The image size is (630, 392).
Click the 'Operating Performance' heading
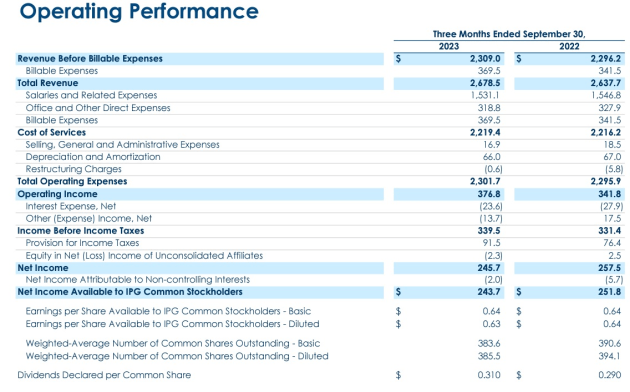tap(139, 12)
